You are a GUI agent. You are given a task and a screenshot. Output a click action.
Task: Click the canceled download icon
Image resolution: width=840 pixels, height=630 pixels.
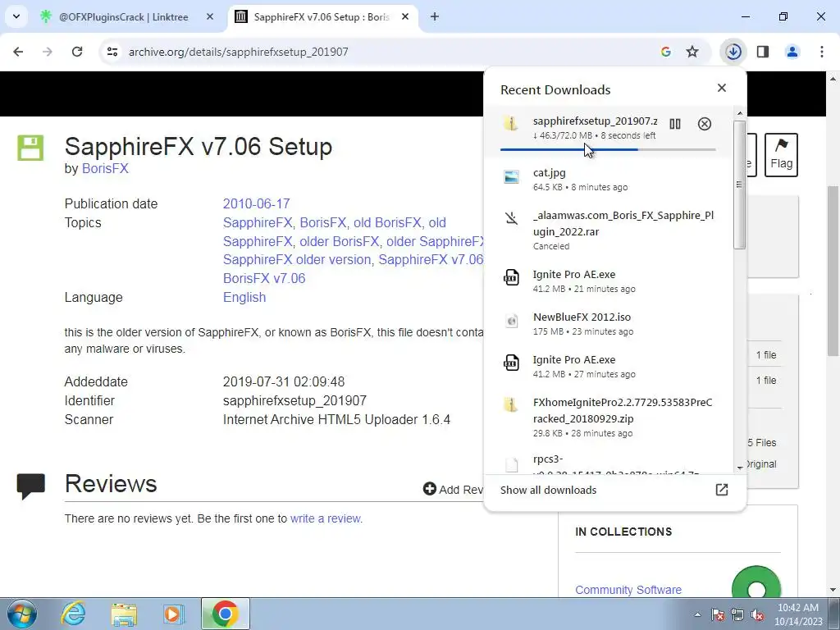coord(512,218)
